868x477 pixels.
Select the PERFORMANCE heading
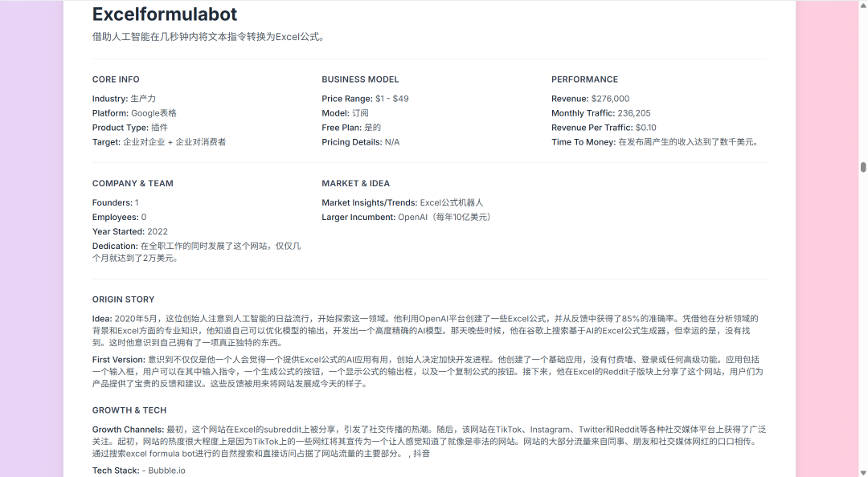[584, 79]
